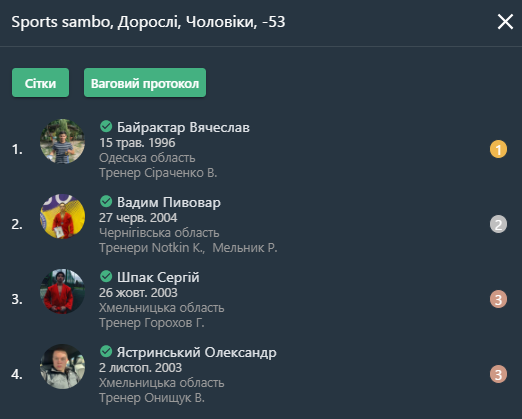The image size is (522, 419).
Task: Select athlete name Вадим Пивовар
Action: [169, 202]
